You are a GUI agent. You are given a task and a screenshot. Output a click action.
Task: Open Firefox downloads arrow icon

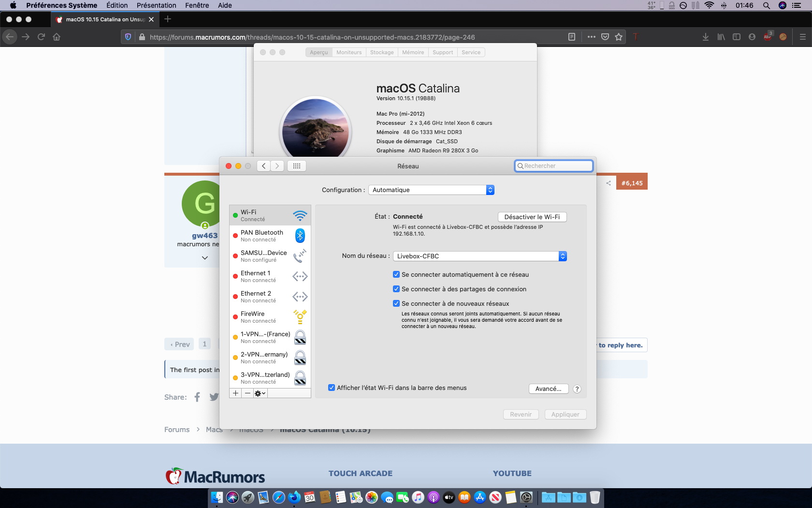pos(706,37)
